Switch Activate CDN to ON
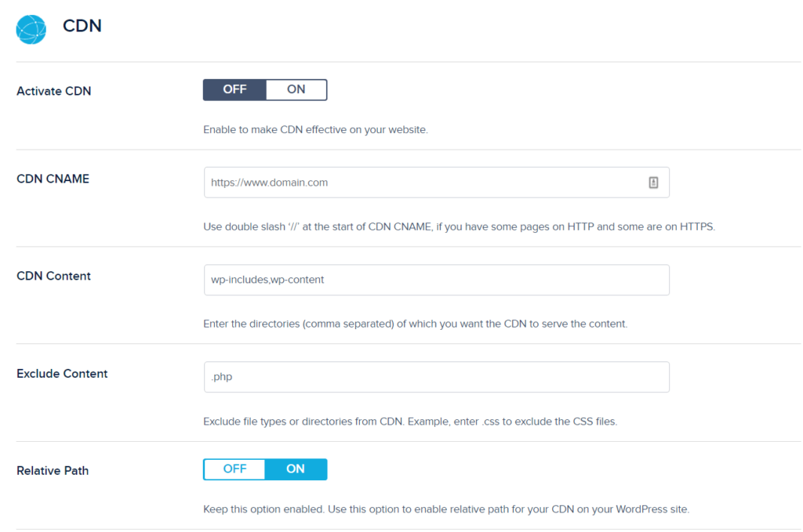Image resolution: width=803 pixels, height=532 pixels. click(x=296, y=89)
